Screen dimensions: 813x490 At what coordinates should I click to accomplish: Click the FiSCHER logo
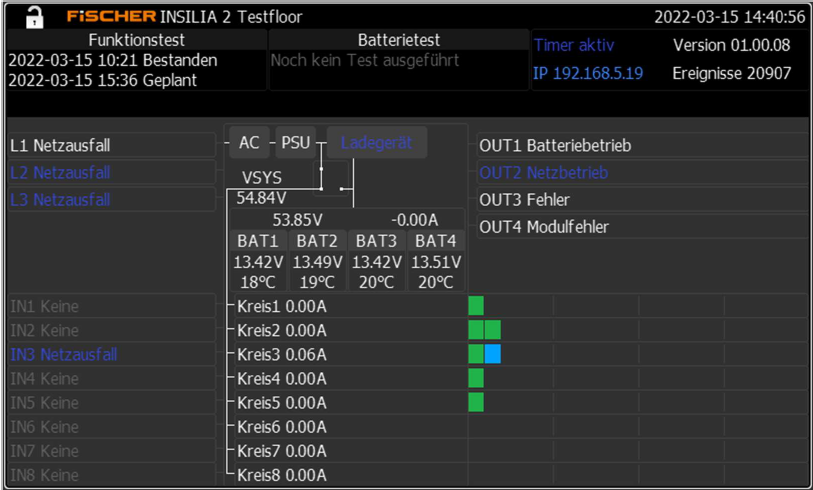point(111,17)
